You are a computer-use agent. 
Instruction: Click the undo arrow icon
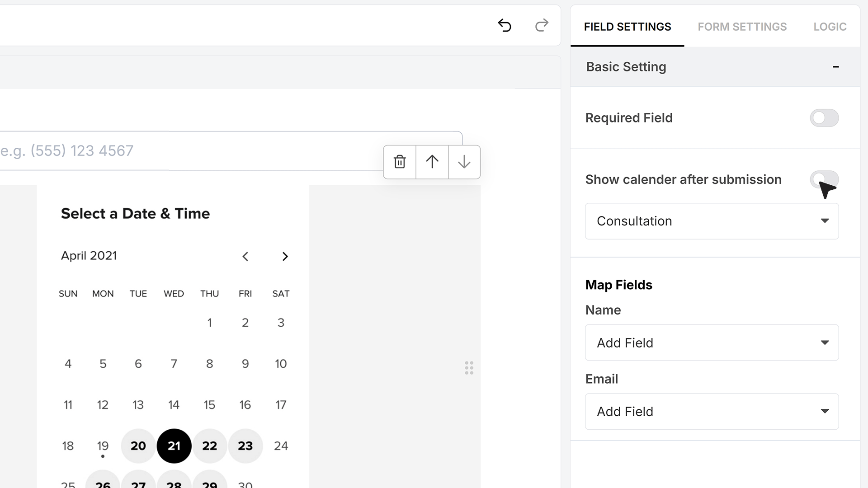point(505,25)
